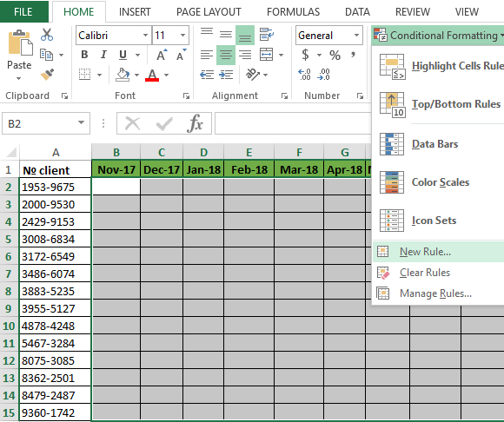
Task: Switch to the DATA tab
Action: (x=357, y=12)
